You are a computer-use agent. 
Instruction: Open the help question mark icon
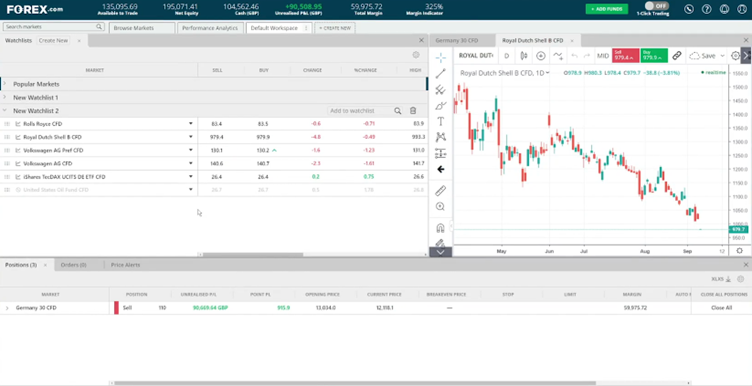pyautogui.click(x=706, y=9)
